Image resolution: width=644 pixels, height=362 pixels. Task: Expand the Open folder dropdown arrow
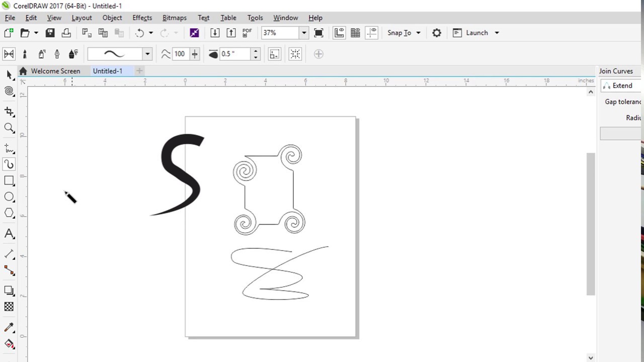[x=36, y=33]
